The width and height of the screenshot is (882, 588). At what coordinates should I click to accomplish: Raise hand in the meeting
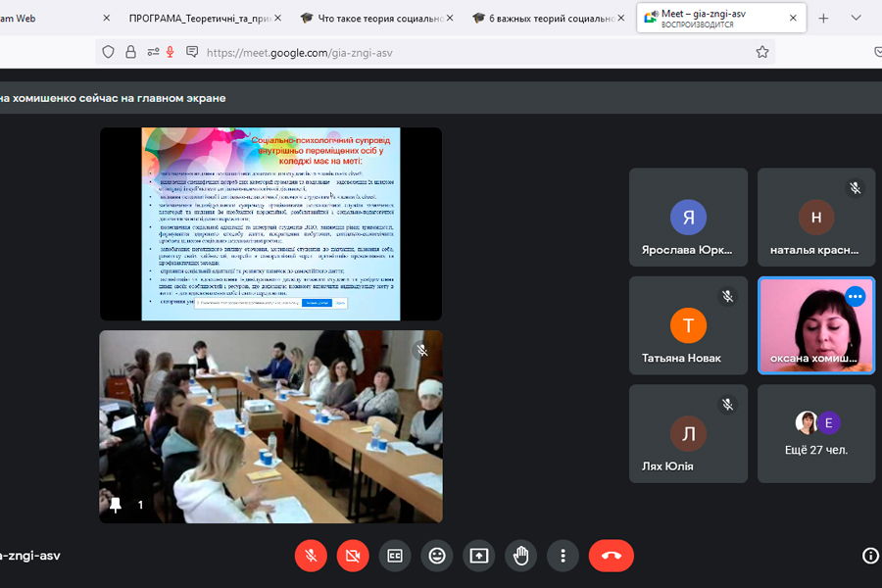(521, 556)
